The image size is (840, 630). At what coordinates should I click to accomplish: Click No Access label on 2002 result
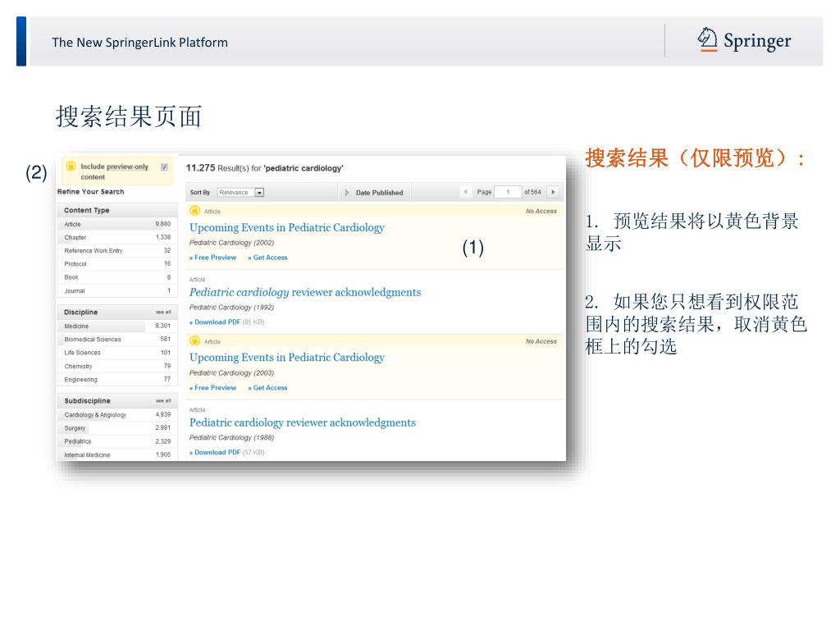[541, 211]
